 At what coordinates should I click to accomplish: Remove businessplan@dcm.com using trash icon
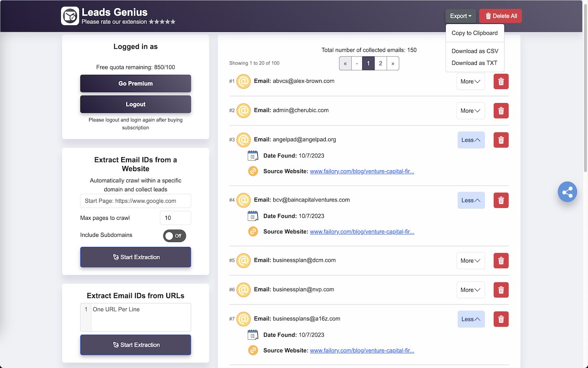tap(501, 260)
